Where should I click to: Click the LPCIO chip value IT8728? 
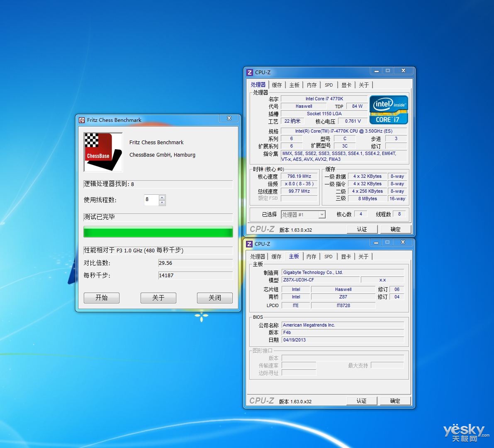coord(343,305)
